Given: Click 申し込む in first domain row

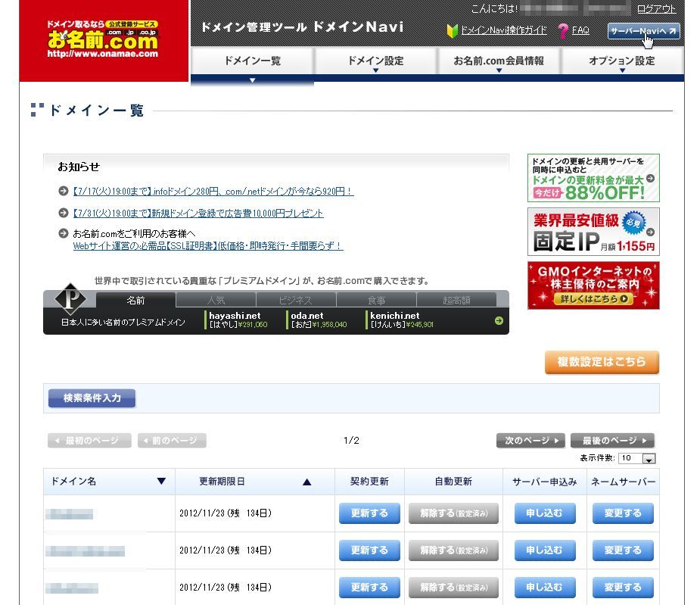Looking at the screenshot, I should pos(545,513).
